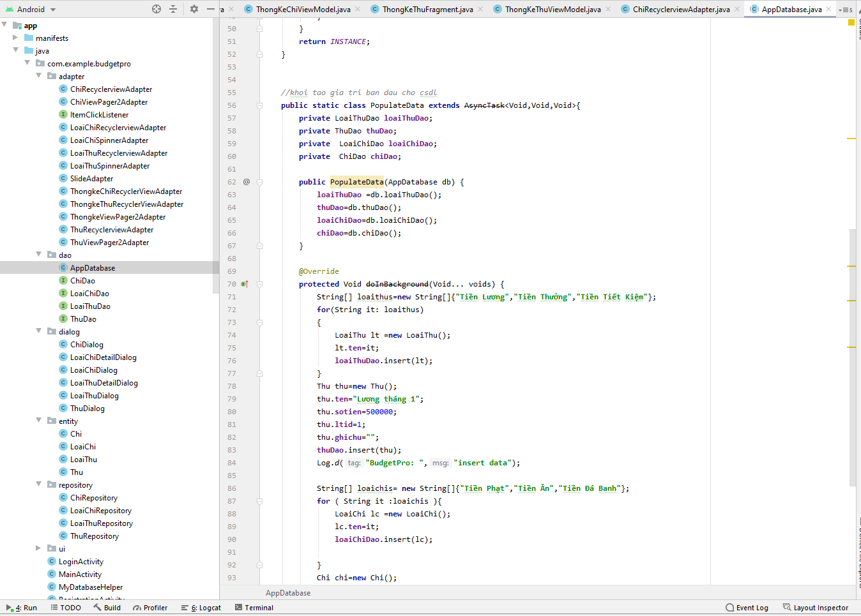861x616 pixels.
Task: Open the TODO tool window
Action: [66, 608]
